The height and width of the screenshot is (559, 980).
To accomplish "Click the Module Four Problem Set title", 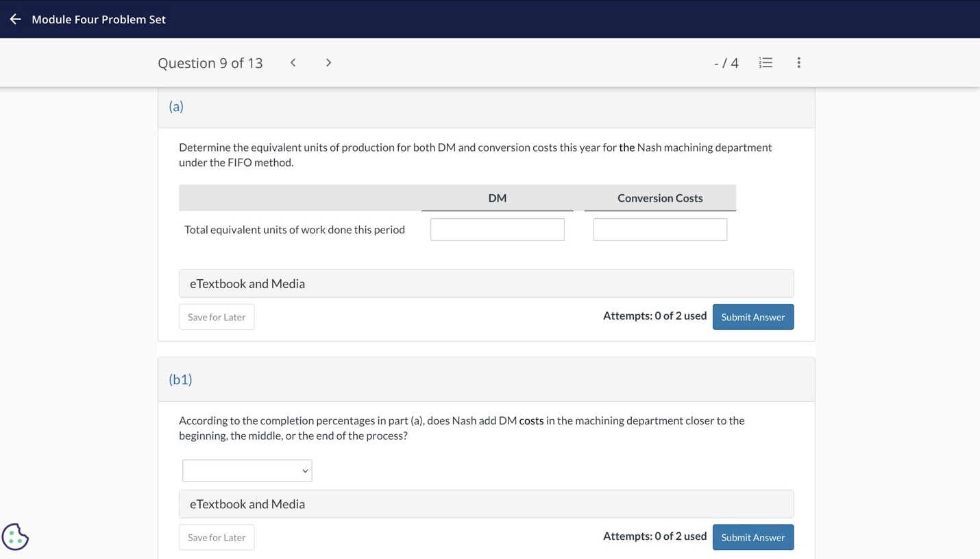I will click(x=99, y=19).
